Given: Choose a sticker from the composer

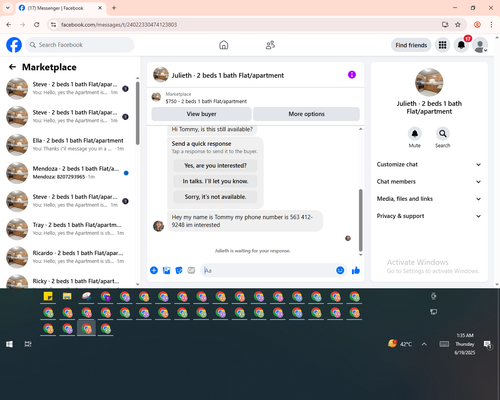Looking at the screenshot, I should point(179,270).
